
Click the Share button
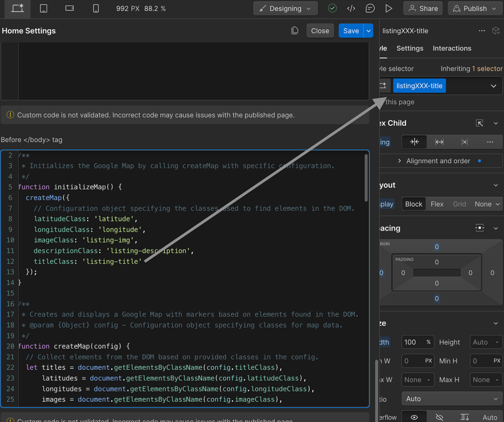click(423, 8)
